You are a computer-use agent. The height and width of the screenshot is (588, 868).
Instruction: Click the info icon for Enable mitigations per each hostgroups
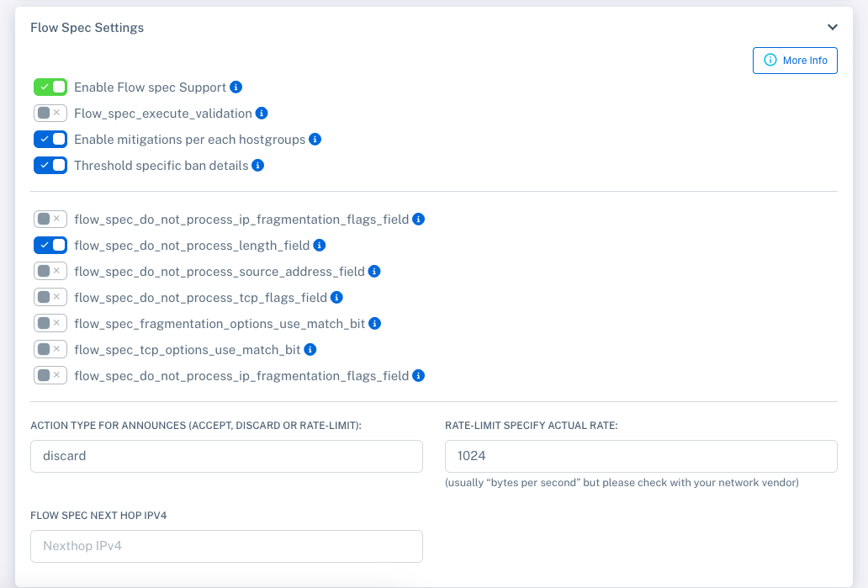point(315,139)
